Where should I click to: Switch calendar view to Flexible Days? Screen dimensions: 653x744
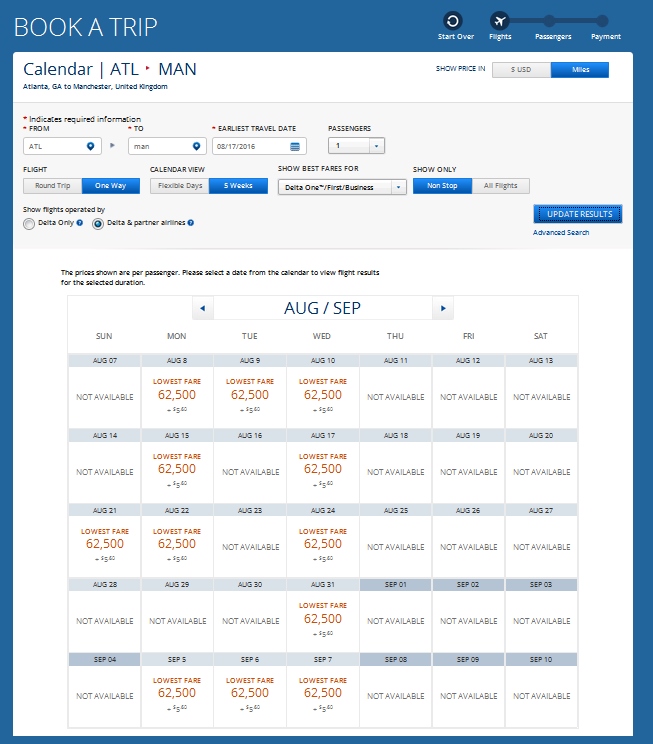[x=179, y=186]
